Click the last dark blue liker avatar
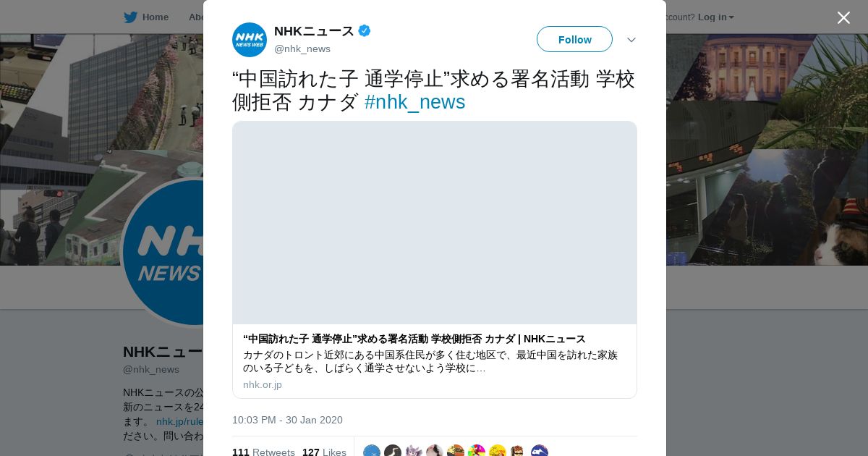 (540, 452)
